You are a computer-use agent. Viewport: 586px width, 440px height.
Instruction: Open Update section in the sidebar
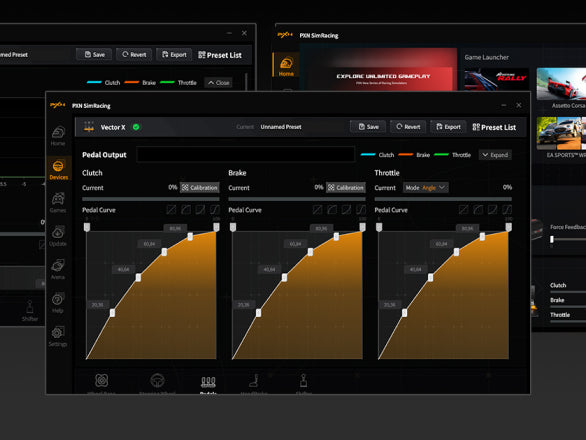[58, 236]
